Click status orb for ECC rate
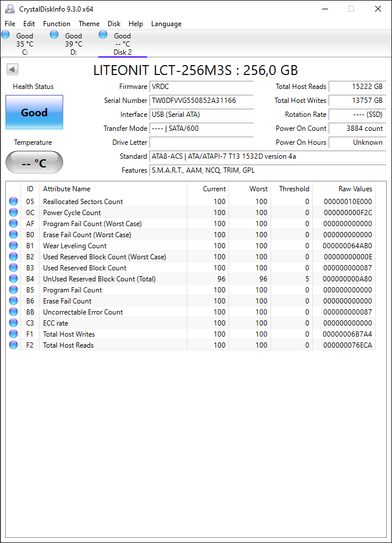This screenshot has width=392, height=543. click(x=13, y=323)
